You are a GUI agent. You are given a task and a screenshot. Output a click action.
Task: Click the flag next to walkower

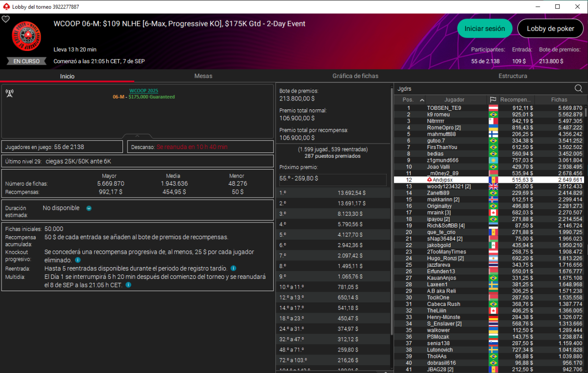click(493, 330)
